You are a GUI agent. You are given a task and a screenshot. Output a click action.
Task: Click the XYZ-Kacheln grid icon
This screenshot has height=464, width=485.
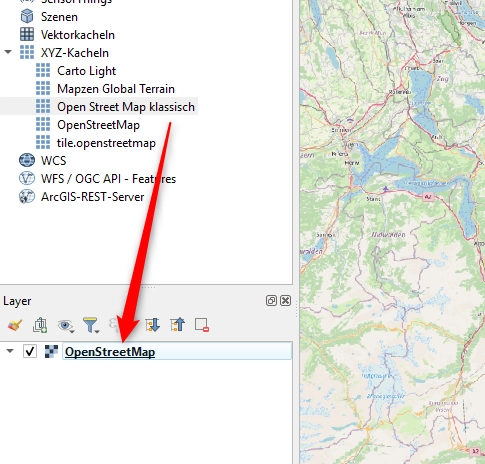tap(27, 52)
